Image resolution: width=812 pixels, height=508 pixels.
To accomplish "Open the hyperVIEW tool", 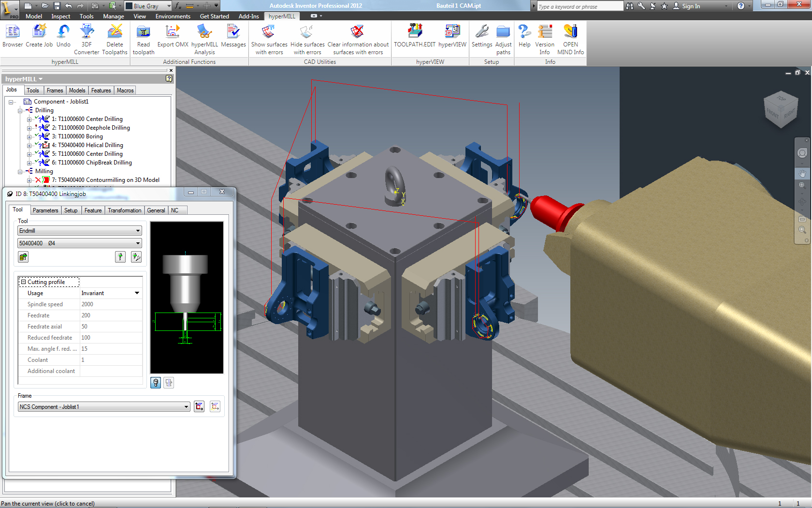I will coord(452,32).
